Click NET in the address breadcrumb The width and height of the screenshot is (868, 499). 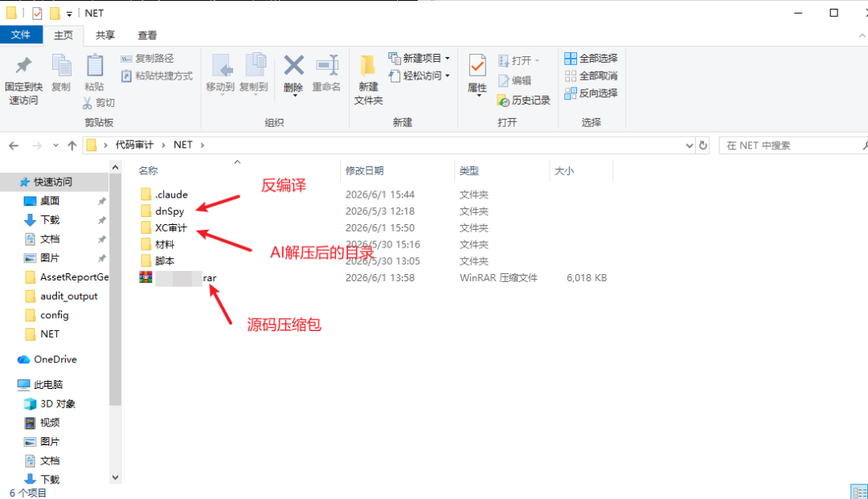tap(182, 145)
